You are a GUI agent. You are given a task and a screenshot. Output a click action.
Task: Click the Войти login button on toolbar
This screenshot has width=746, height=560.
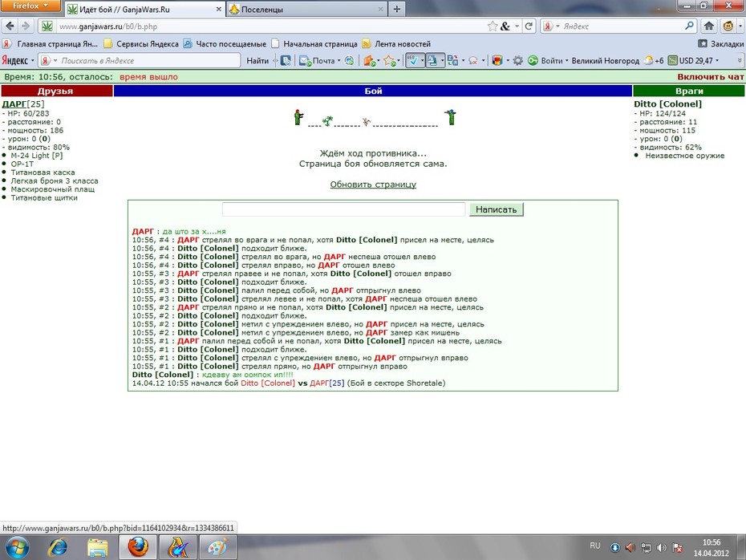[x=551, y=60]
